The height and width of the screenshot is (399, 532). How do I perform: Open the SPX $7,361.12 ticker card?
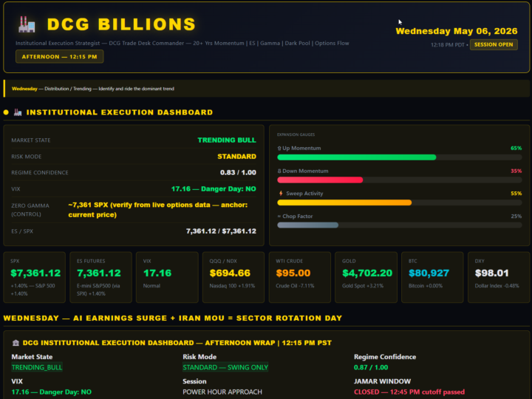click(34, 277)
